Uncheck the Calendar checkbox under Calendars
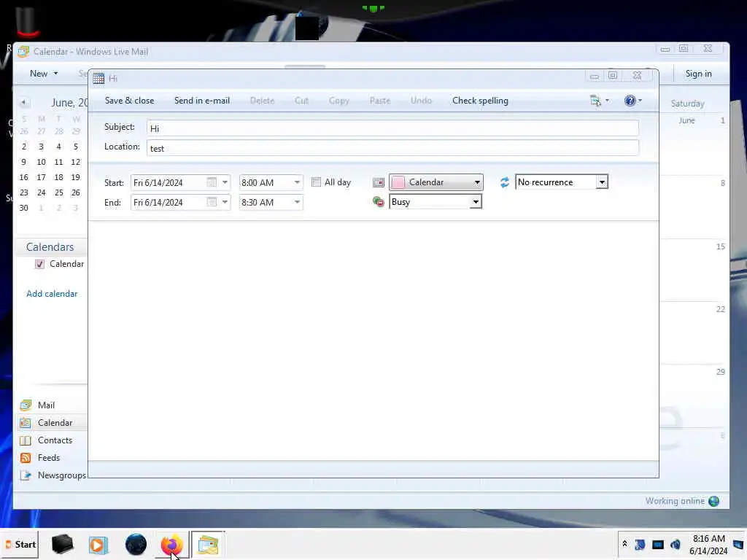 (x=39, y=264)
